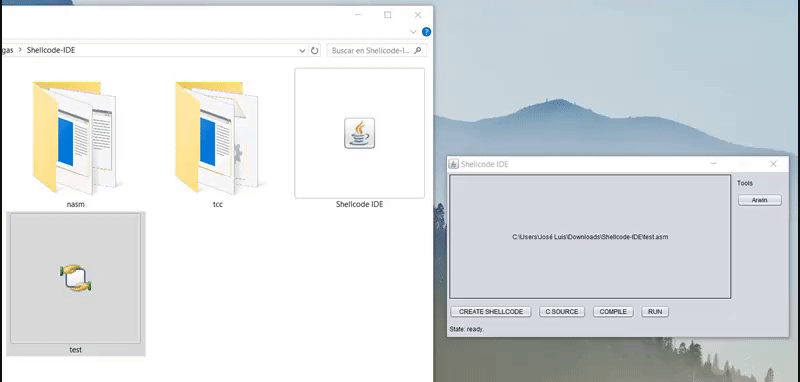Click the test file label
Screen dimensions: 800x382
[76, 350]
